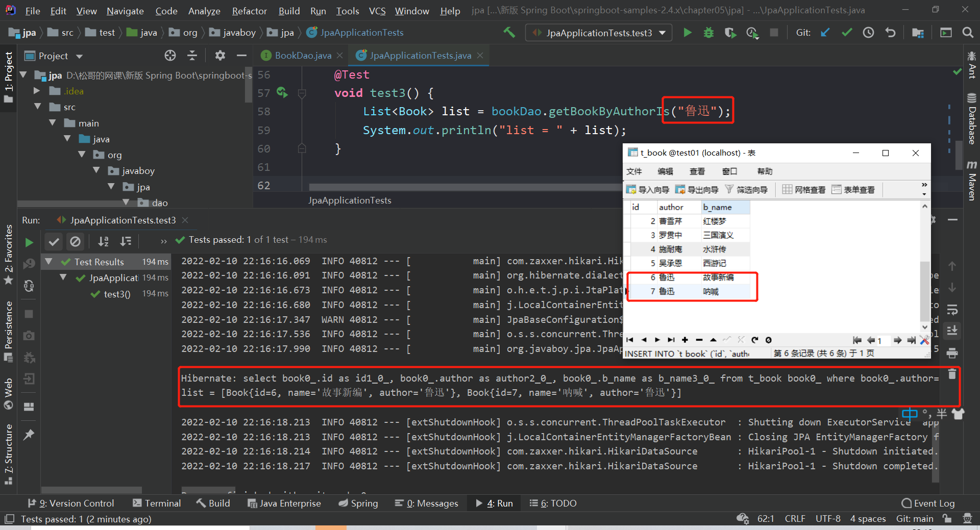Screen dimensions: 980x530
Task: Click refresh icon in t_book window
Action: click(x=754, y=340)
